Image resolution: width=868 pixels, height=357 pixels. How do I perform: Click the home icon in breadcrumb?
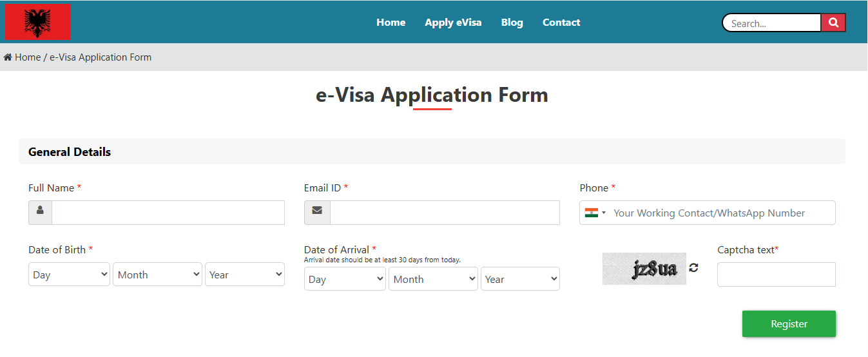8,57
